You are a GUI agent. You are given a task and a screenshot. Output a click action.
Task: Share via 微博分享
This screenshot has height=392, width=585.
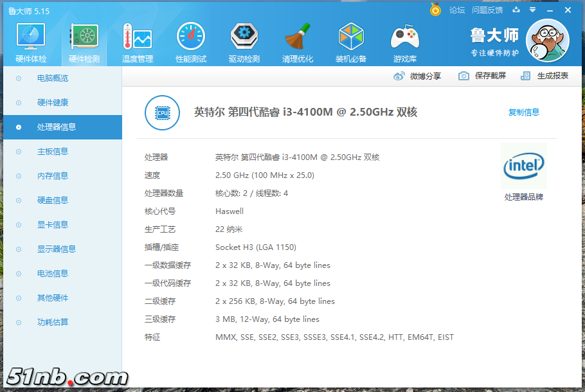coord(417,76)
